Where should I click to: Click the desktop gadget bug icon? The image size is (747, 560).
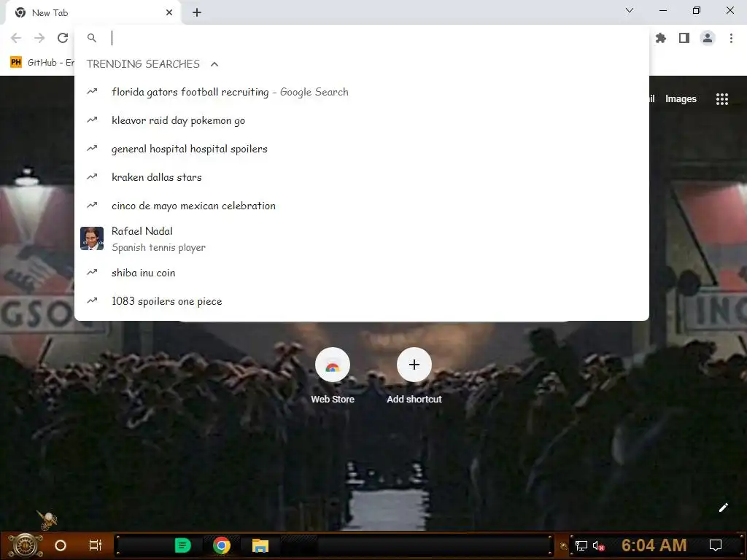tap(47, 519)
